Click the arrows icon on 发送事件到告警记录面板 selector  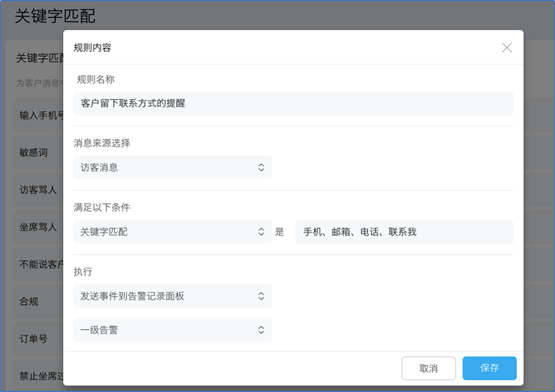pos(261,296)
